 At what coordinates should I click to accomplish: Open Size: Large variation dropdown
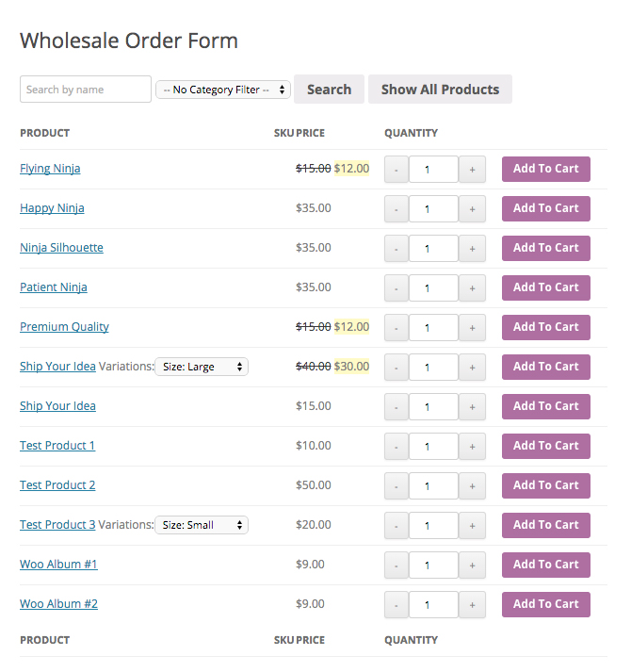(202, 367)
